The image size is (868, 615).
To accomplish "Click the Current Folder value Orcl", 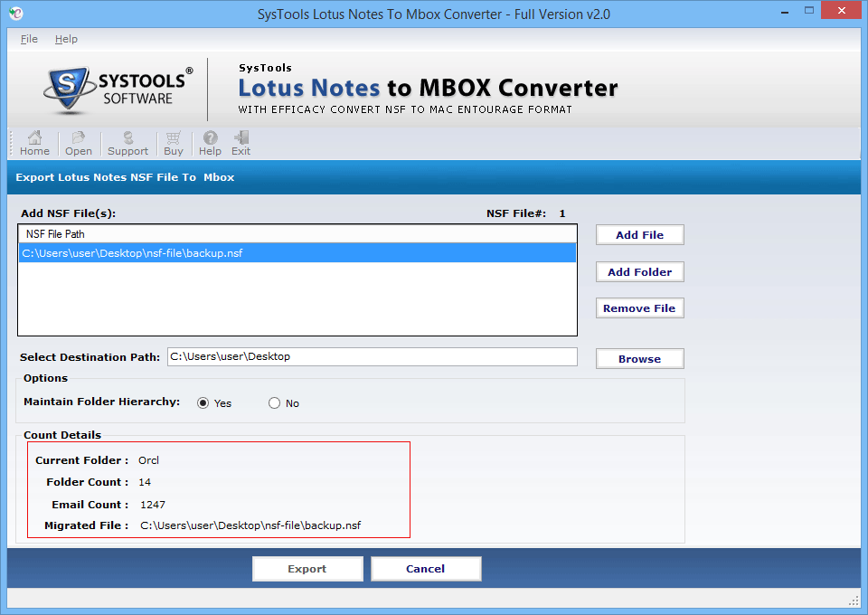I will 148,460.
